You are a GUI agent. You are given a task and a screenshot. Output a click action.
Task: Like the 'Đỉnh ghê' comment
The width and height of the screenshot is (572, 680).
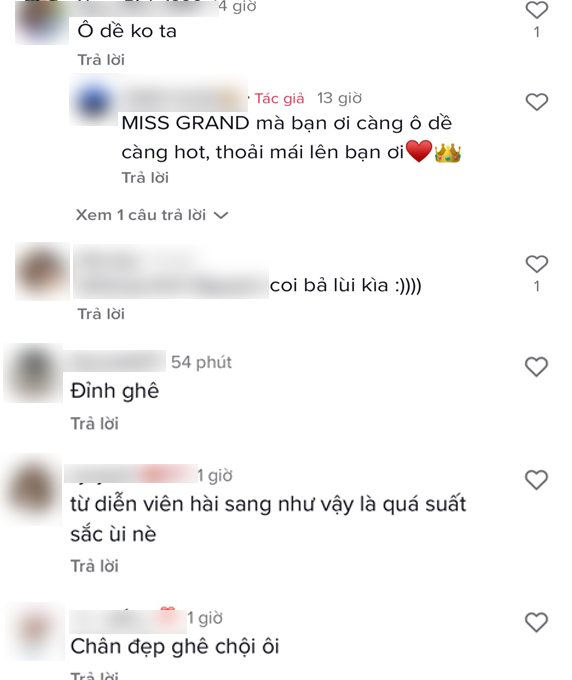click(x=536, y=367)
